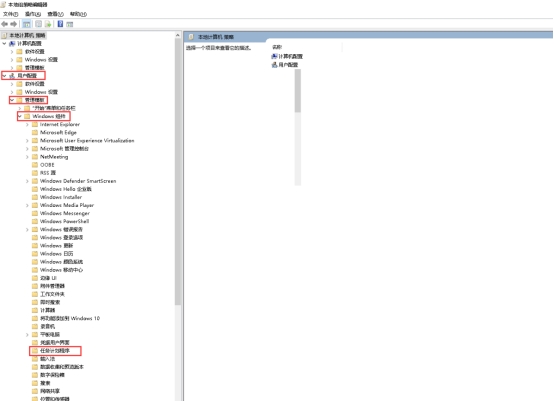Click the Export List toolbar icon
This screenshot has width=554, height=401.
point(48,24)
